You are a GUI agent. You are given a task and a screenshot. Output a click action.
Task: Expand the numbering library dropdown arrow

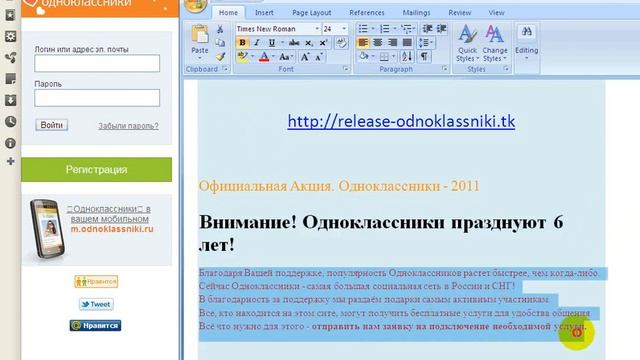tap(395, 29)
